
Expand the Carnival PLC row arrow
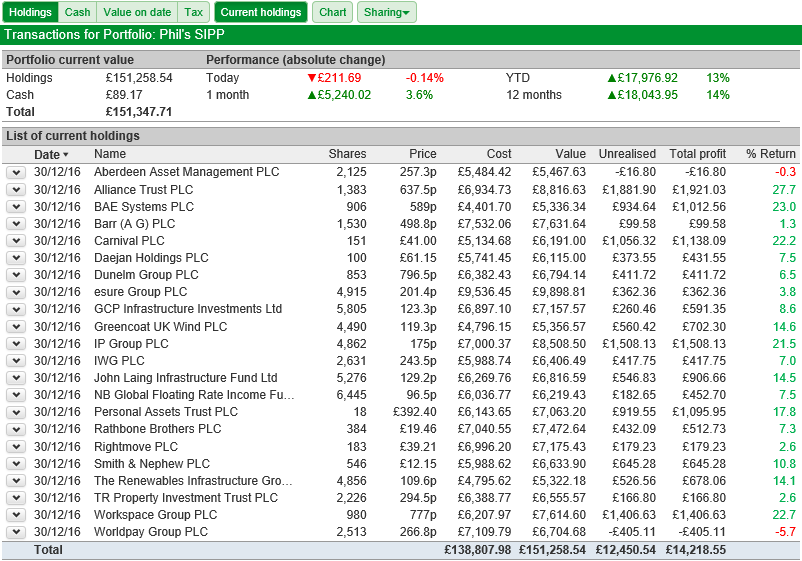[x=16, y=241]
